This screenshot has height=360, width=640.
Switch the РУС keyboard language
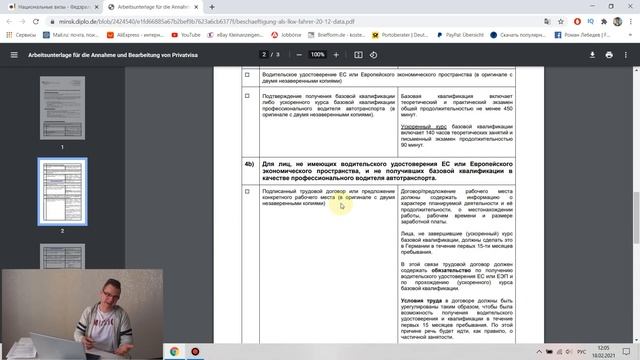pos(581,352)
